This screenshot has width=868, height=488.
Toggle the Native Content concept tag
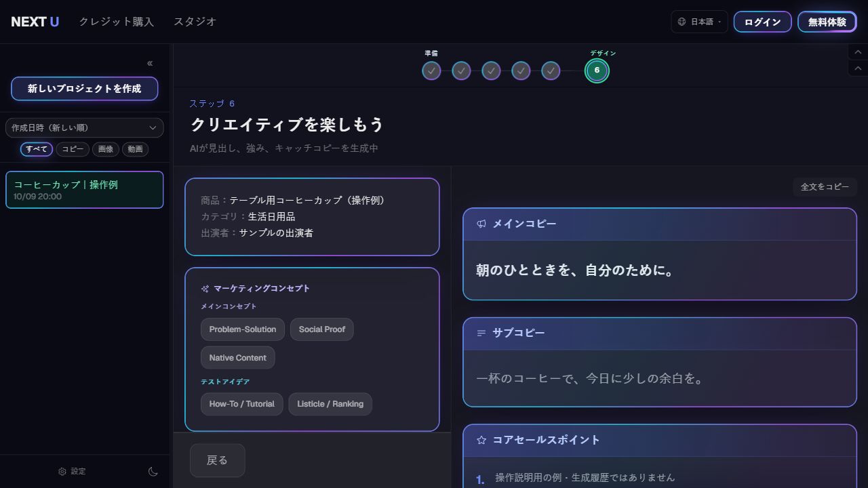coord(237,358)
